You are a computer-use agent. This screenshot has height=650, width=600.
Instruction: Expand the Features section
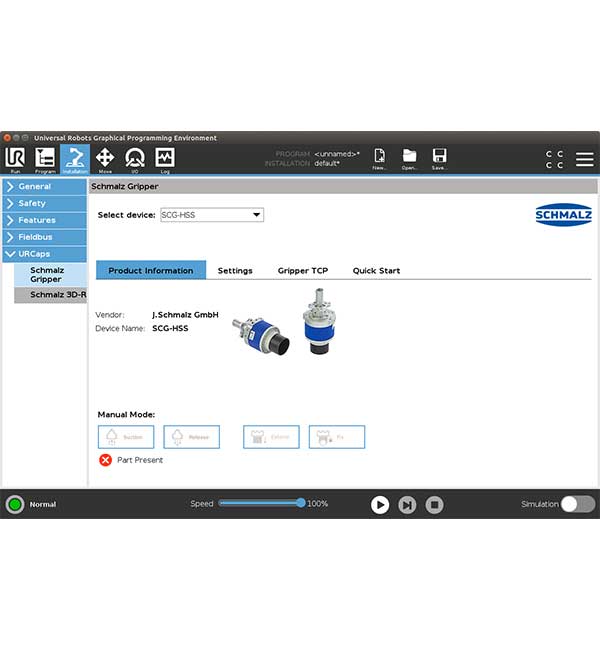click(45, 220)
